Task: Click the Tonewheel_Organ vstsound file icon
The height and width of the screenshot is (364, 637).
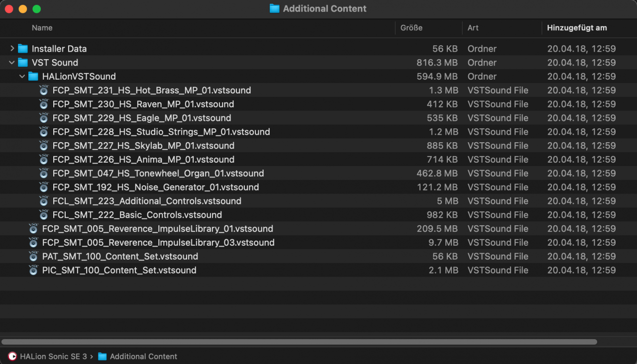Action: click(44, 174)
